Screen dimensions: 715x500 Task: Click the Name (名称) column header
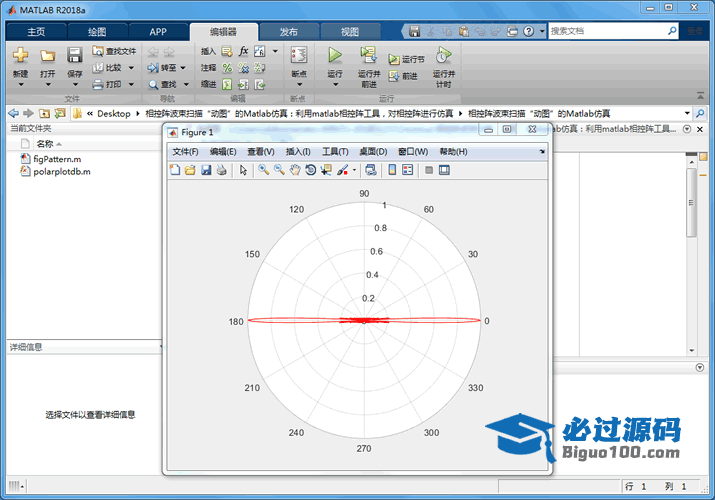point(45,144)
